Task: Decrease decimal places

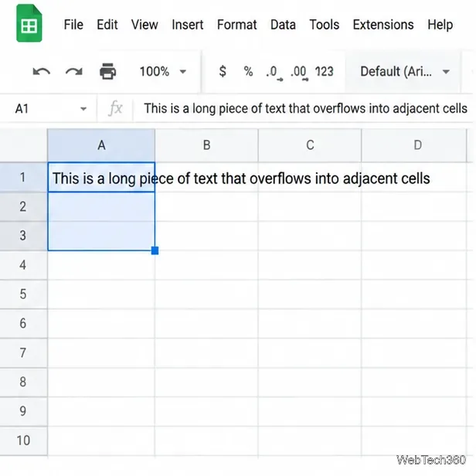Action: tap(274, 73)
